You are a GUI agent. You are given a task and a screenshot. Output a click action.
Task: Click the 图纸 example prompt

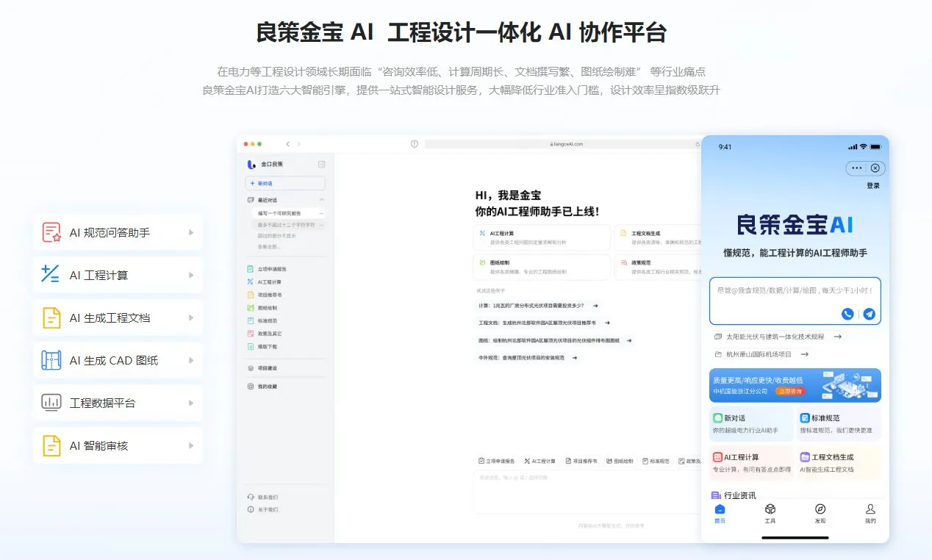[555, 340]
